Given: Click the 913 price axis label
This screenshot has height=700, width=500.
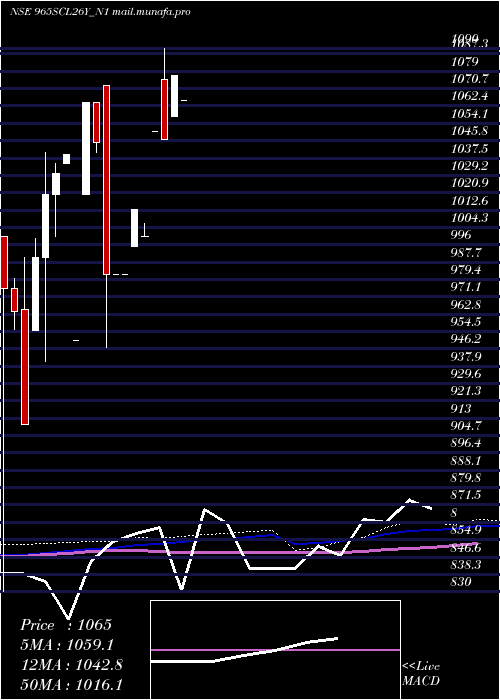Looking at the screenshot, I should 461,409.
